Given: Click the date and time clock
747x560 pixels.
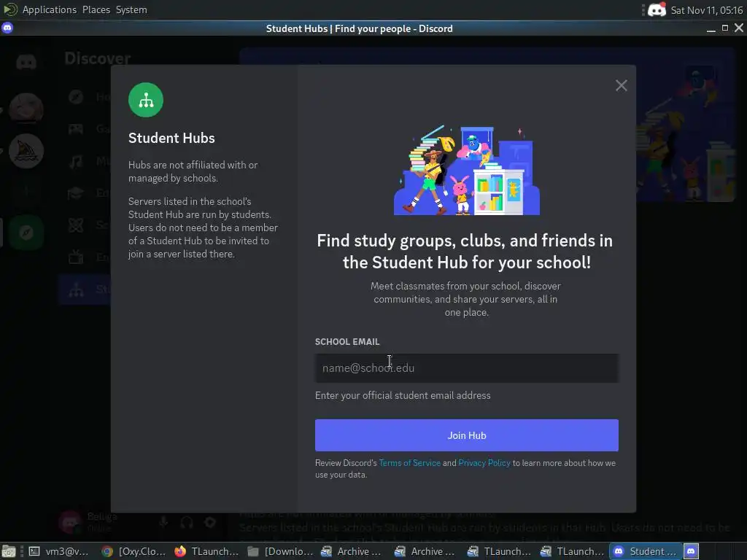Looking at the screenshot, I should pos(706,10).
